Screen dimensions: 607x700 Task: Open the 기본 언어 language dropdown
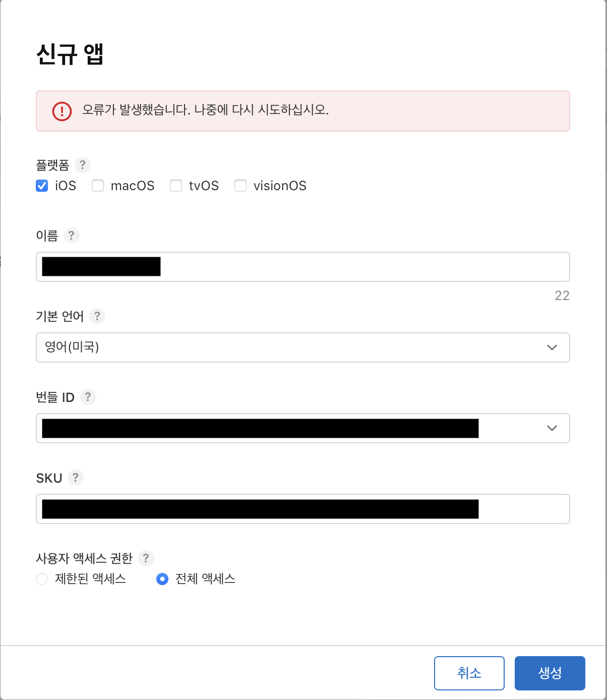pyautogui.click(x=302, y=347)
